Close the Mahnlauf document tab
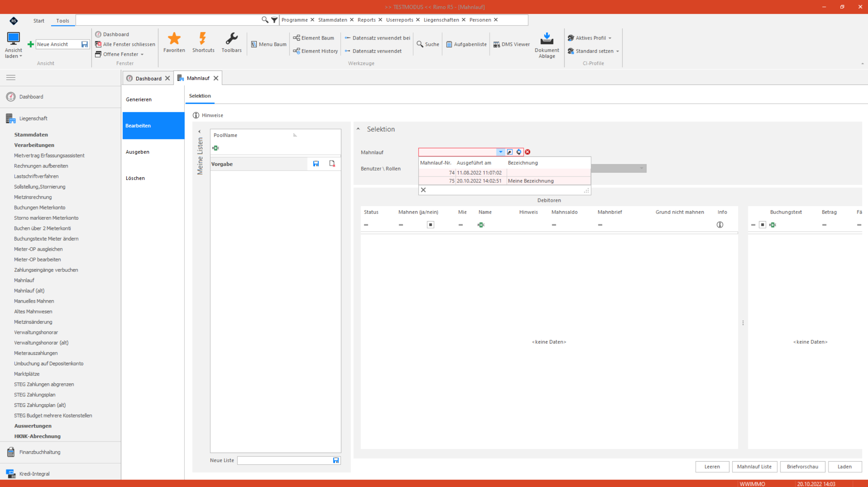Image resolution: width=868 pixels, height=487 pixels. [x=216, y=78]
